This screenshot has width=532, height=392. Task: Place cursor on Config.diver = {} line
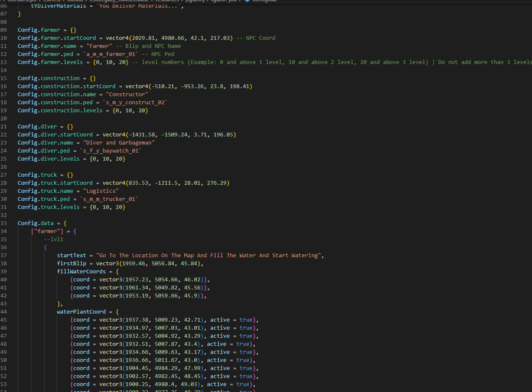(45, 127)
